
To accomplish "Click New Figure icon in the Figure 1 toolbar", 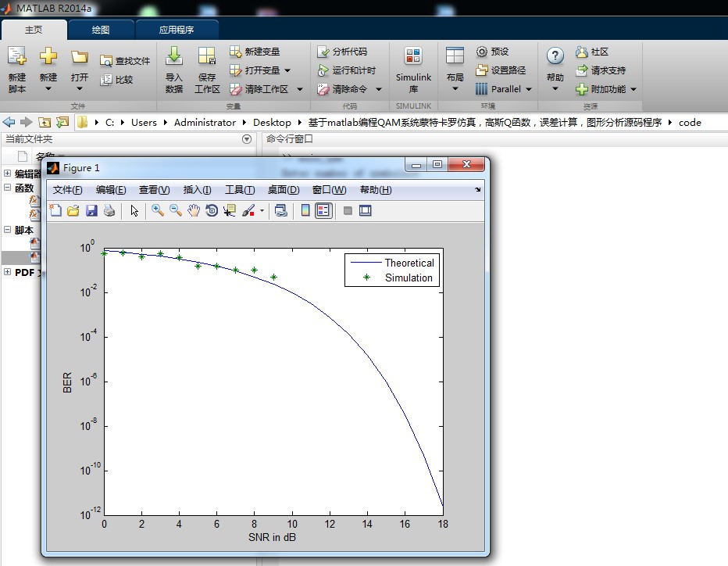I will (55, 210).
